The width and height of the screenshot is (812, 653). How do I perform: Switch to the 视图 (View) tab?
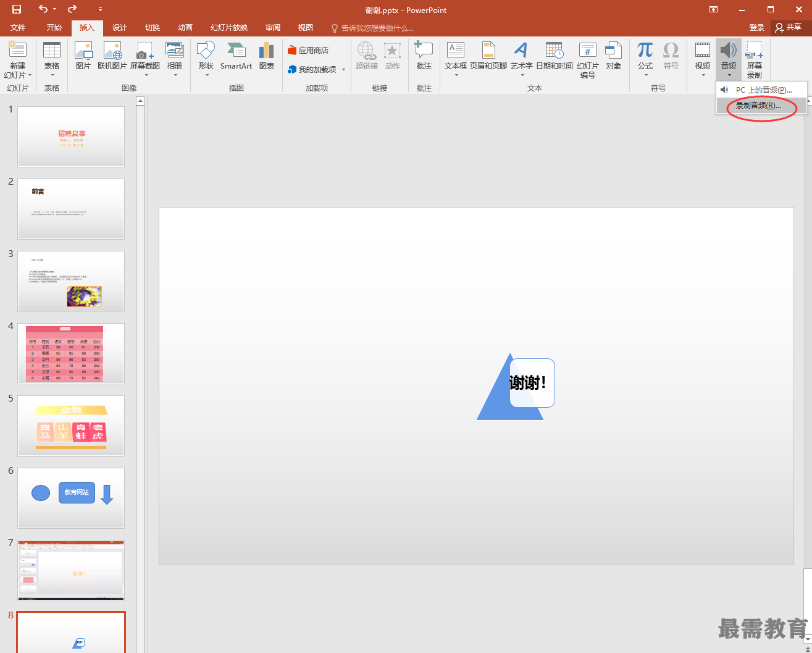click(306, 28)
